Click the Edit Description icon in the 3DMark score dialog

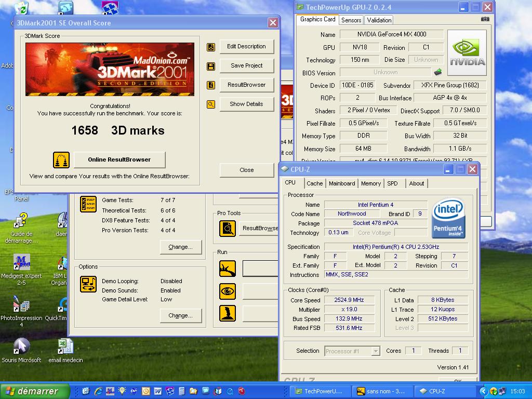(x=211, y=47)
